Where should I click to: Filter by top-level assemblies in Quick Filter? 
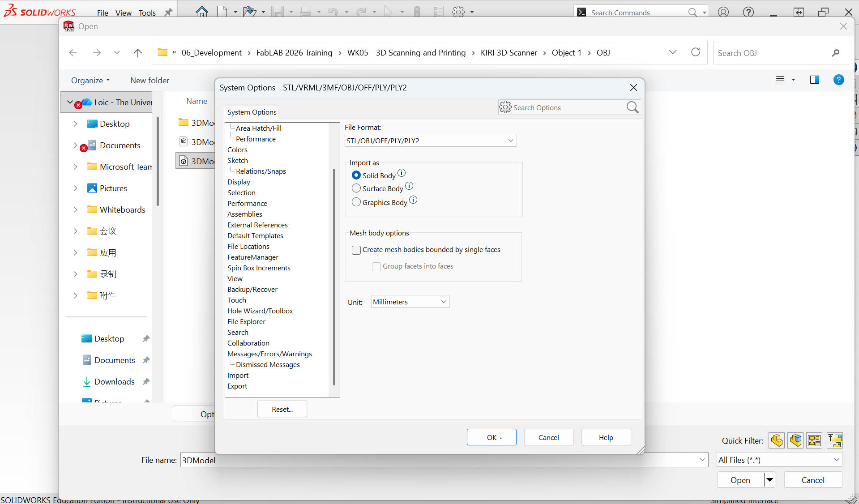(835, 440)
